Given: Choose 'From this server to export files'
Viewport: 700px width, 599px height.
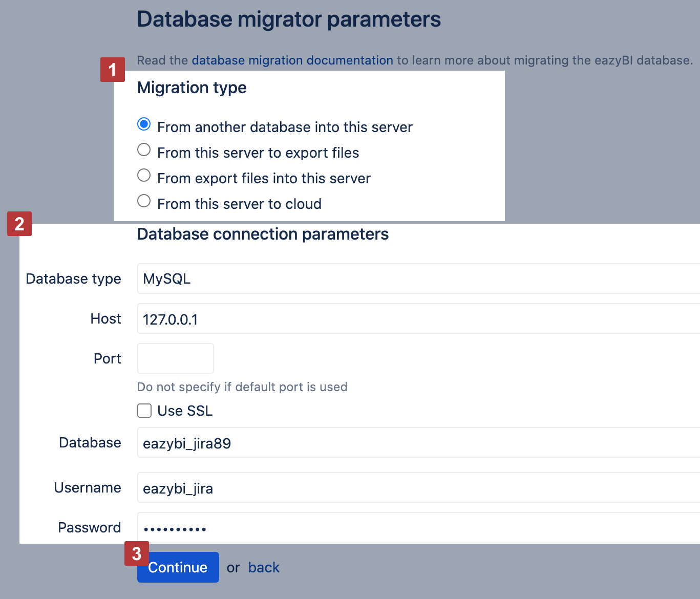Looking at the screenshot, I should pyautogui.click(x=144, y=150).
